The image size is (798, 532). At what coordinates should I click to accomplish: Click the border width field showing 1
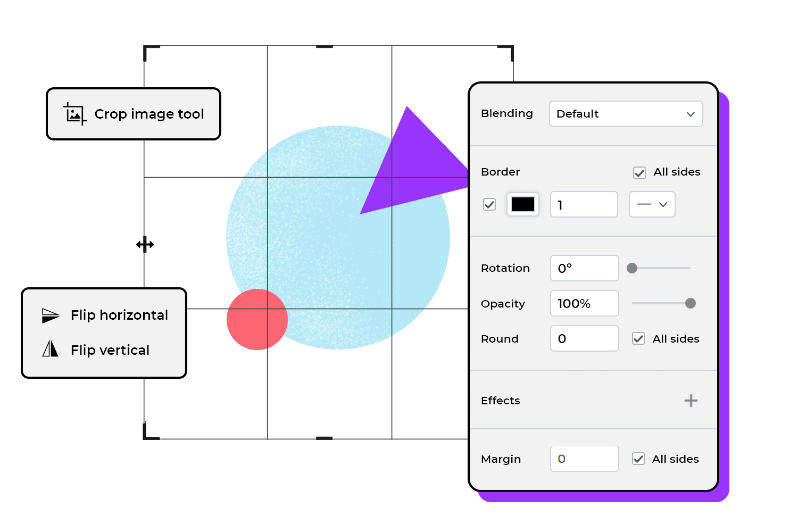[x=584, y=204]
